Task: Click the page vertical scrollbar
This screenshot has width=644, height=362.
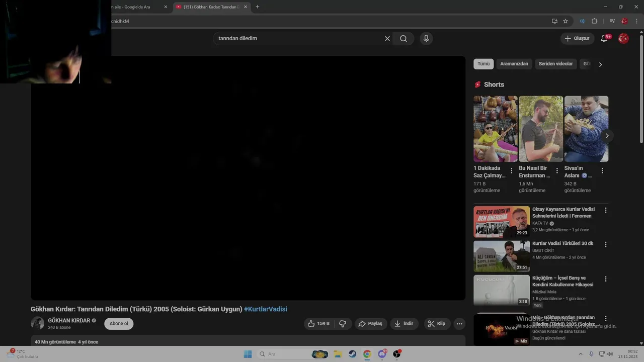Action: (x=641, y=88)
